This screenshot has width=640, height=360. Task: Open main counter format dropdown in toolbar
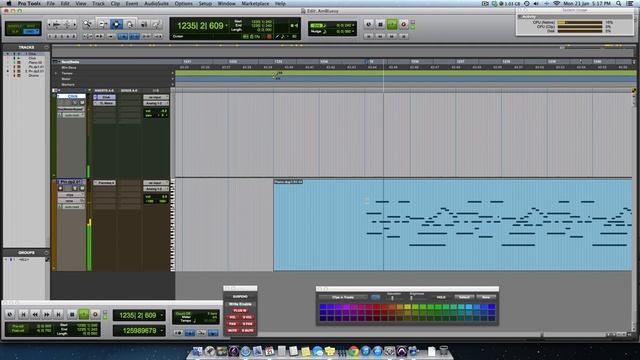(227, 26)
